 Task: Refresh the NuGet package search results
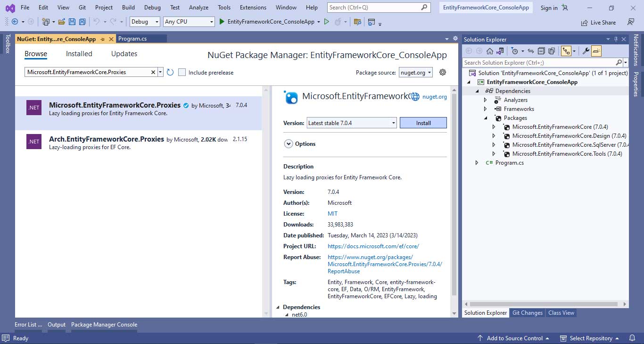coord(170,72)
